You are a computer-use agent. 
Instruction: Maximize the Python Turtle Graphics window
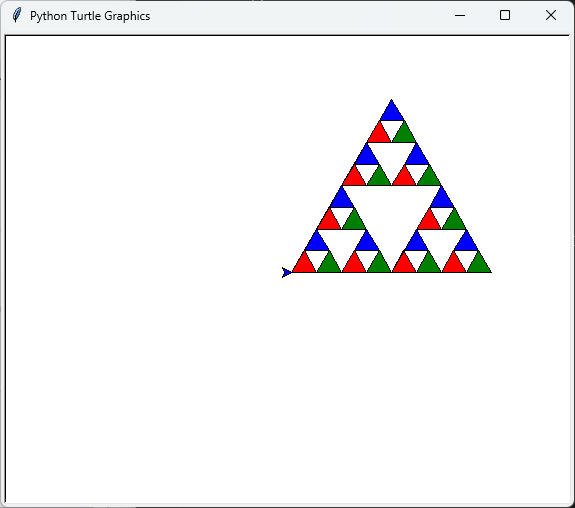[x=505, y=15]
